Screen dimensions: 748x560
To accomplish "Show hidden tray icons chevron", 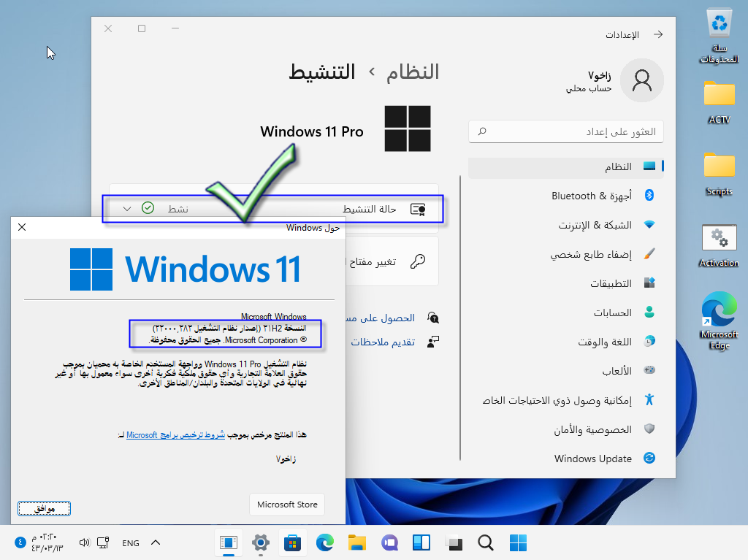I will coord(156,542).
